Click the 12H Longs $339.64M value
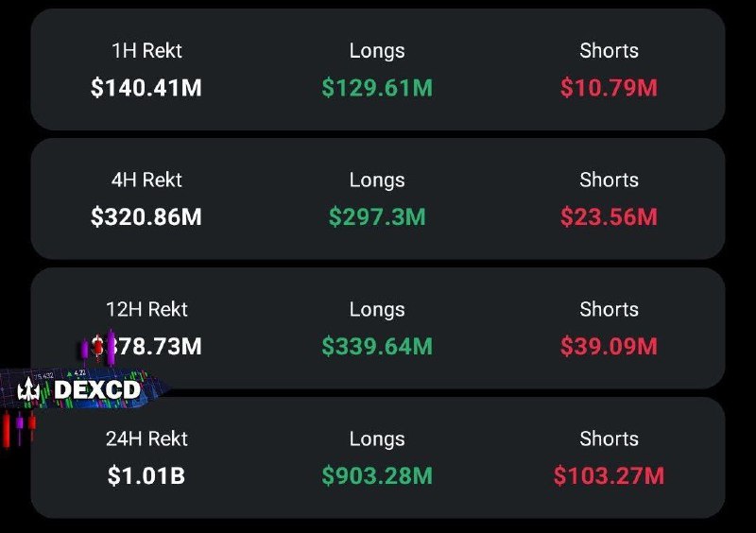 [377, 346]
